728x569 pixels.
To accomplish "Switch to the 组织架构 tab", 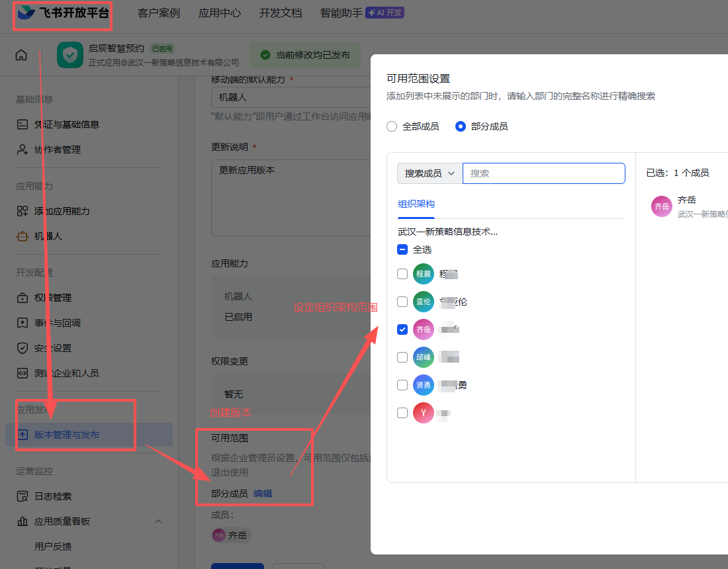I will [416, 204].
